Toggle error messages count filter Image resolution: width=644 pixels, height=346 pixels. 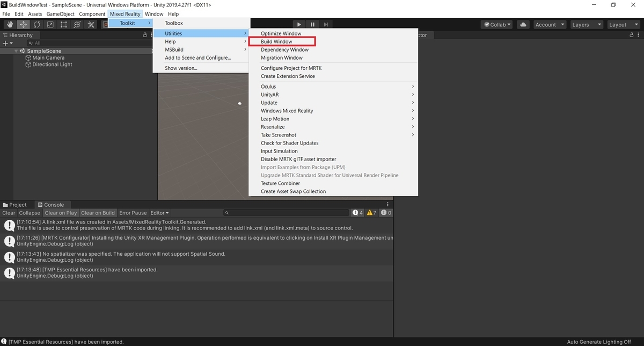coord(386,213)
